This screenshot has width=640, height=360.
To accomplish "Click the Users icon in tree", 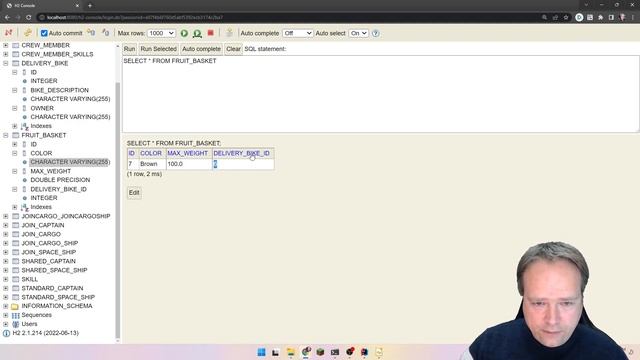I will (16, 324).
